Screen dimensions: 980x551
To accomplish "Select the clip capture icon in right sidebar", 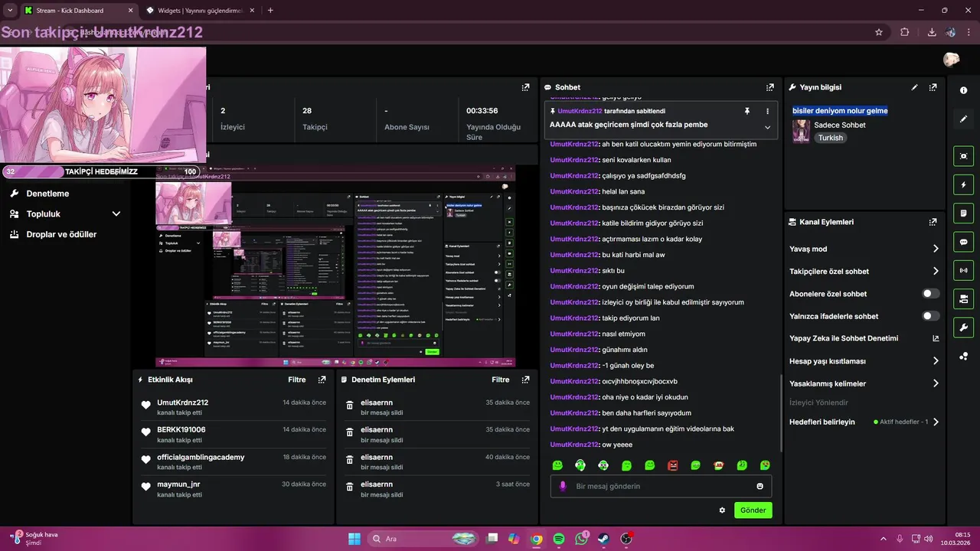I will (x=963, y=156).
